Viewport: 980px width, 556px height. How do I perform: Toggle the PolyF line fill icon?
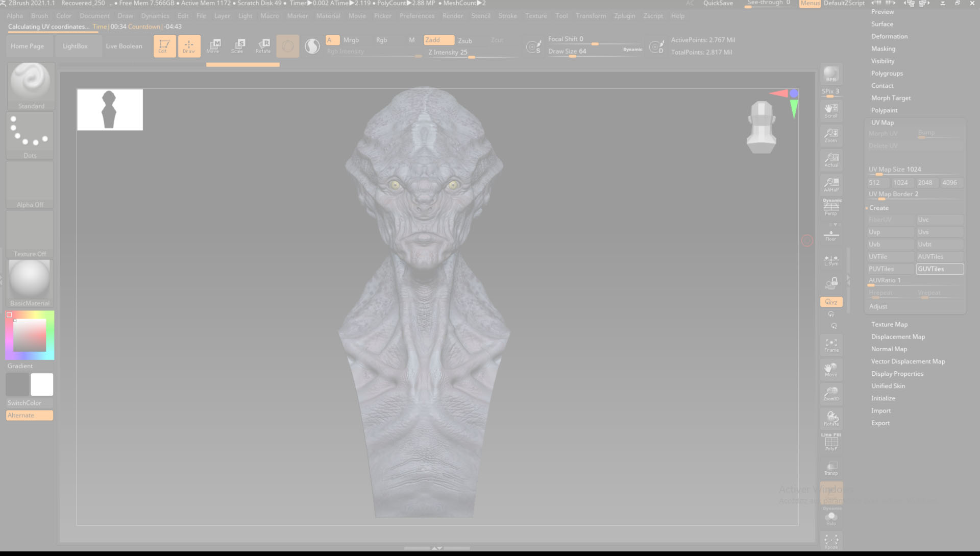pos(831,442)
